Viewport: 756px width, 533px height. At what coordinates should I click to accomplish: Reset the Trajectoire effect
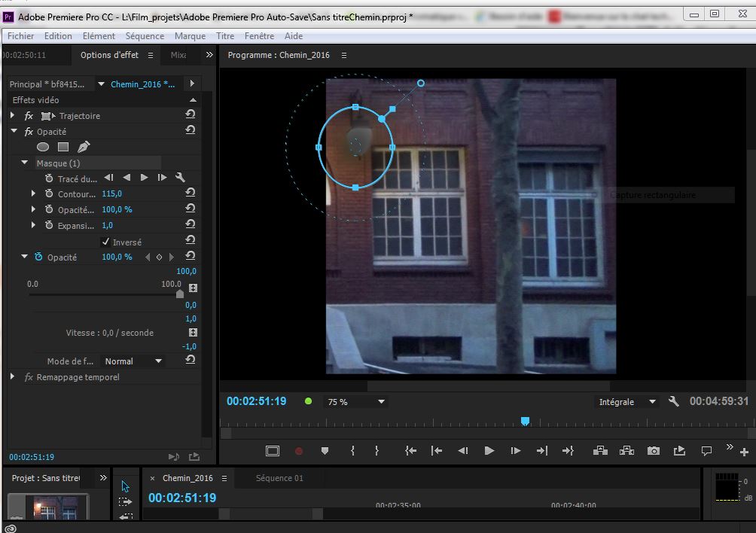click(x=190, y=115)
